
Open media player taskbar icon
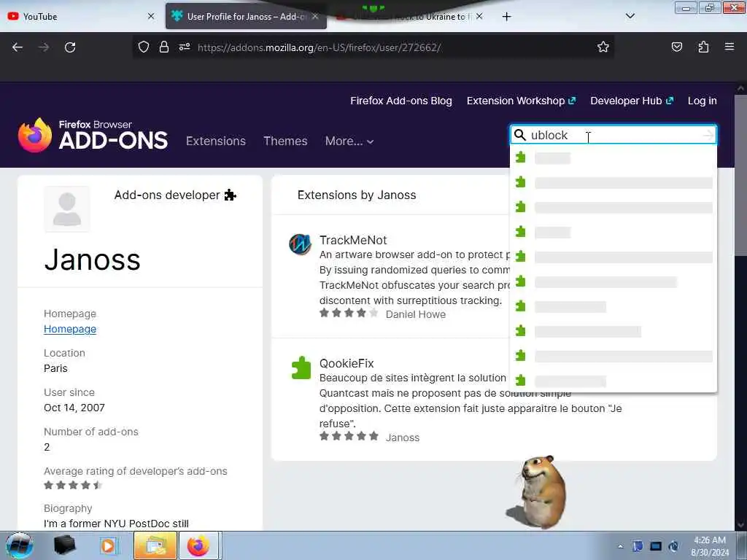pos(109,545)
